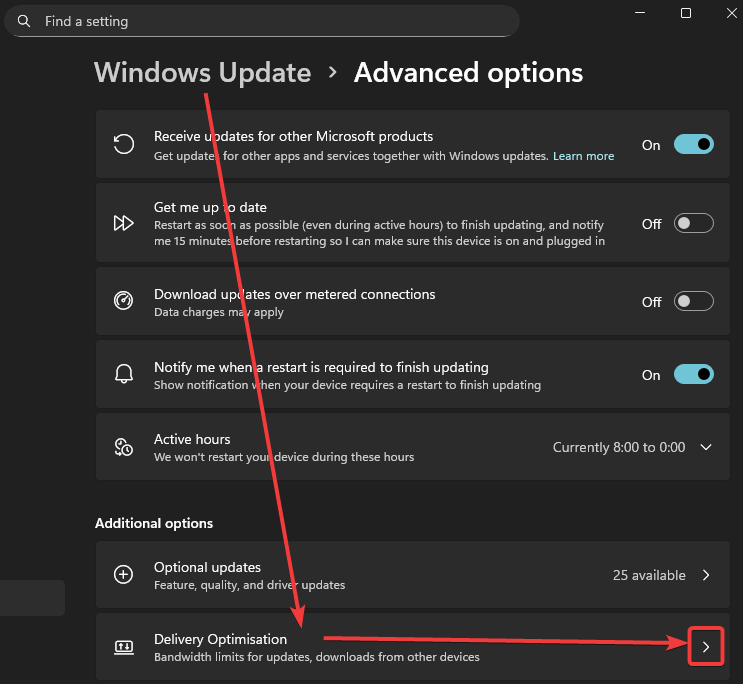Turn off Notify me when restart required
Image resolution: width=743 pixels, height=684 pixels.
point(693,375)
